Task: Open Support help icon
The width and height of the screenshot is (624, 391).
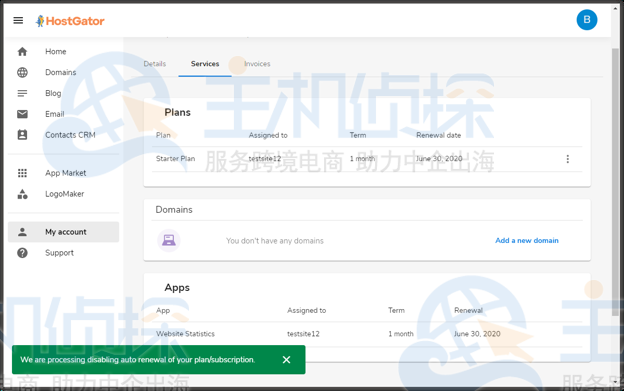Action: 22,253
